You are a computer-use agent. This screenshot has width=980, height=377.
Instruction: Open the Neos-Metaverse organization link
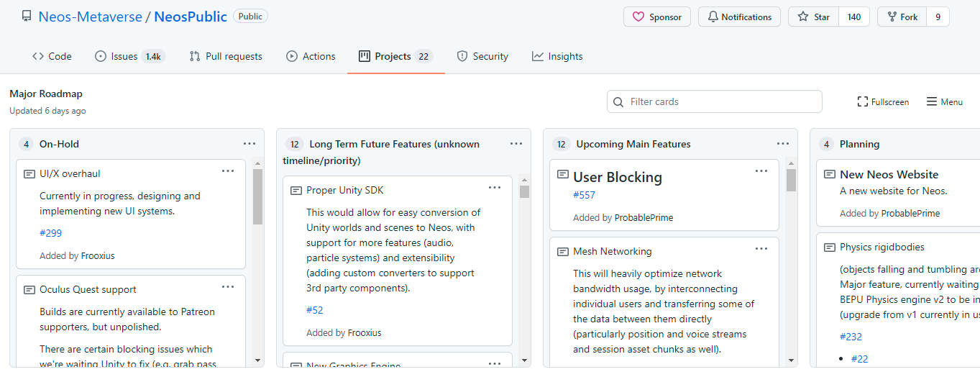[x=91, y=17]
